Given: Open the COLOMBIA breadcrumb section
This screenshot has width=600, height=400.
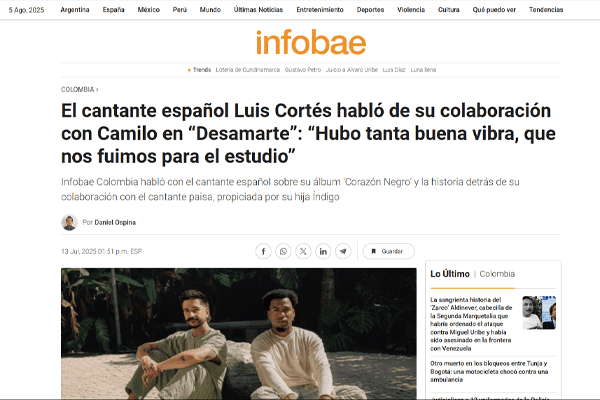Looking at the screenshot, I should point(80,90).
